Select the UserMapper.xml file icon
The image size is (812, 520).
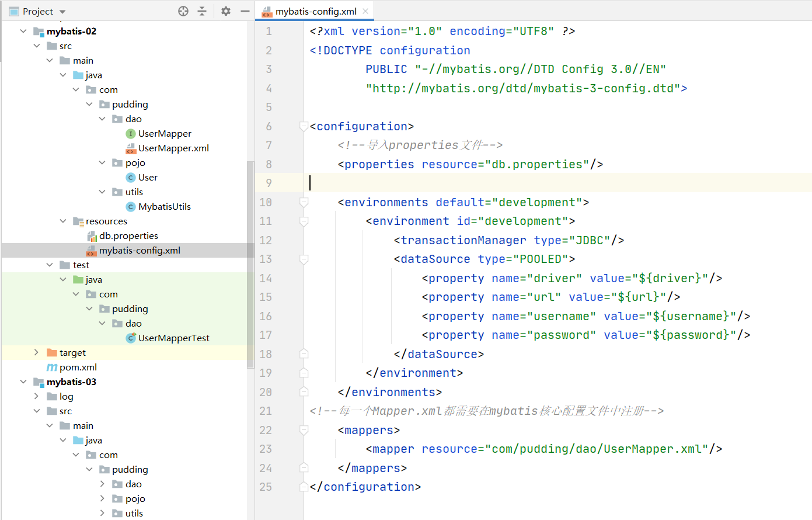coord(131,148)
